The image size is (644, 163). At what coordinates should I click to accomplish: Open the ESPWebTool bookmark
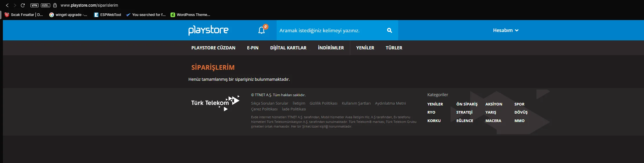tap(108, 15)
